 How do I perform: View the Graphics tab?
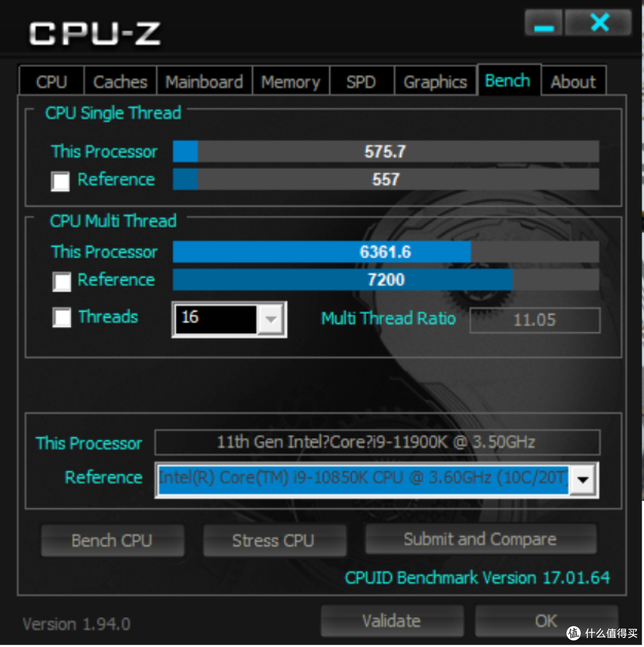point(435,82)
